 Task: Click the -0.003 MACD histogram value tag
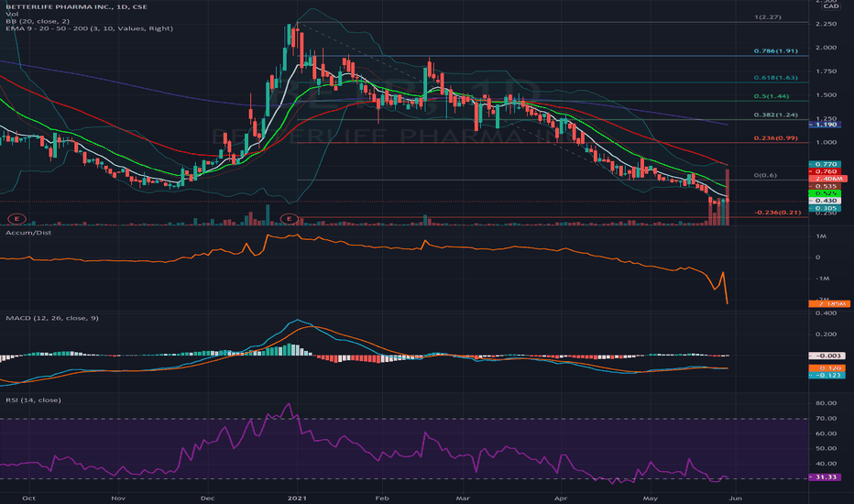click(x=827, y=356)
